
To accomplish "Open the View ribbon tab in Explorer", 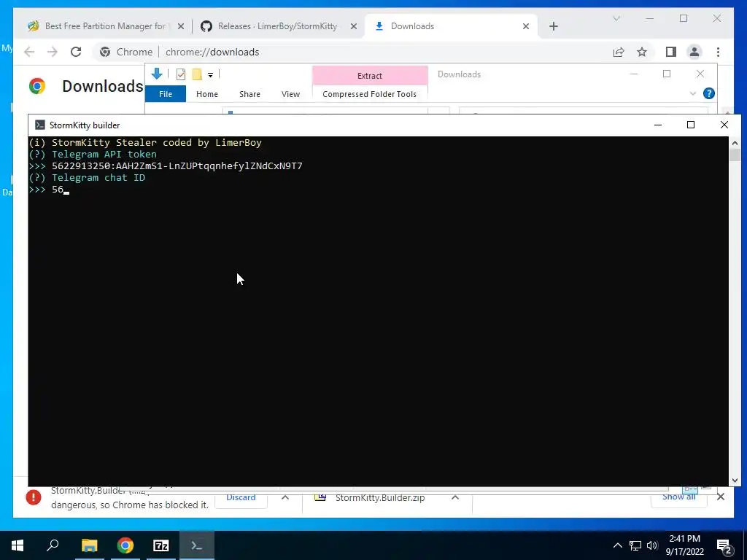I will click(x=290, y=94).
